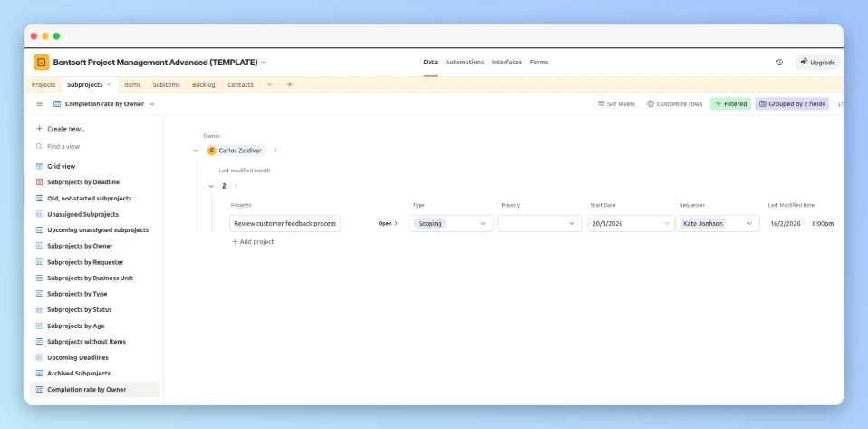This screenshot has width=868, height=429.
Task: Click the Upgrade button
Action: click(817, 62)
